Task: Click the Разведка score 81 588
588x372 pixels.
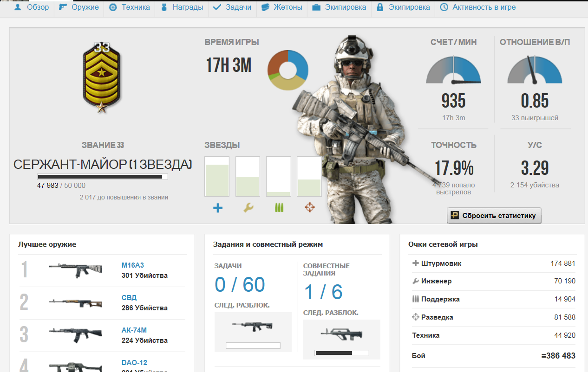Action: point(565,317)
